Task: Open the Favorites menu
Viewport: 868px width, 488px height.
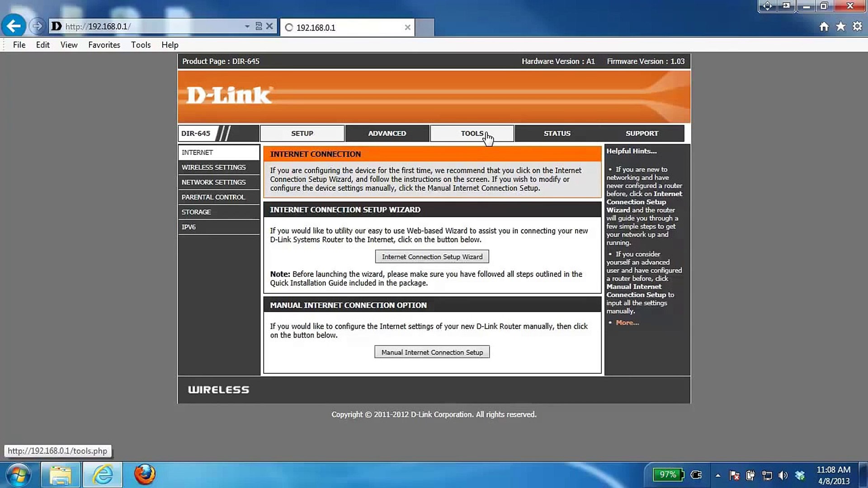Action: [x=104, y=45]
